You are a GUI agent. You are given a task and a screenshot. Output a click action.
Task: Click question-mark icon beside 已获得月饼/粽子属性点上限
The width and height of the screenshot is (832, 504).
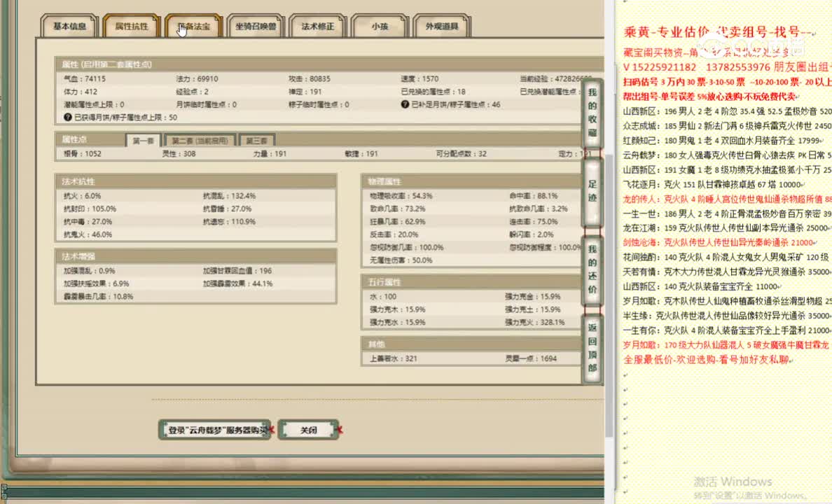[68, 117]
